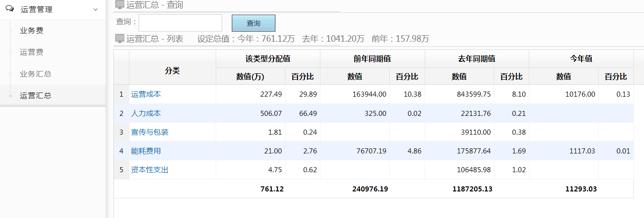Open 业务费 in the sidebar

click(32, 31)
